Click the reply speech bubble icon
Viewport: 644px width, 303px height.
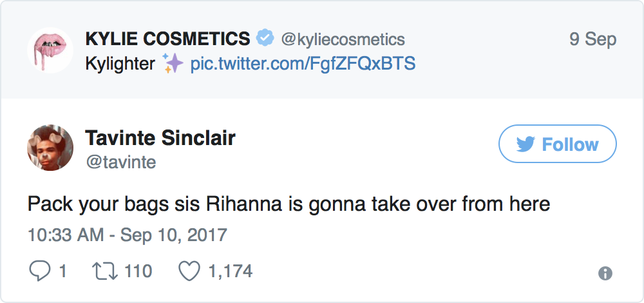[x=39, y=271]
